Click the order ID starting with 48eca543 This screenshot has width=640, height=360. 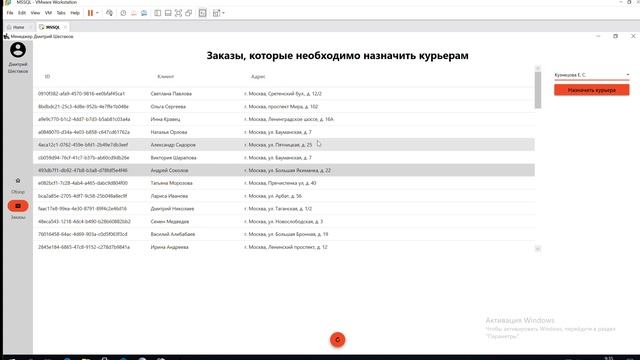coord(84,222)
